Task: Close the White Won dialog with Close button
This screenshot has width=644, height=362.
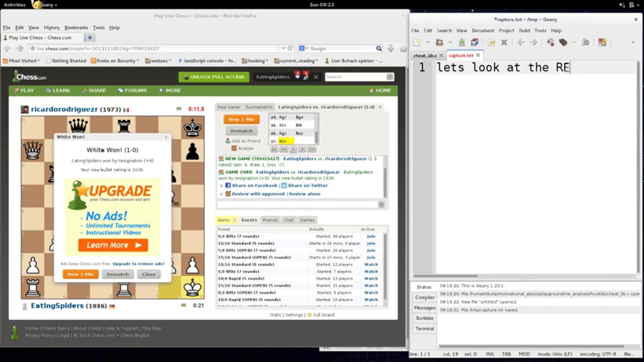Action: click(149, 274)
